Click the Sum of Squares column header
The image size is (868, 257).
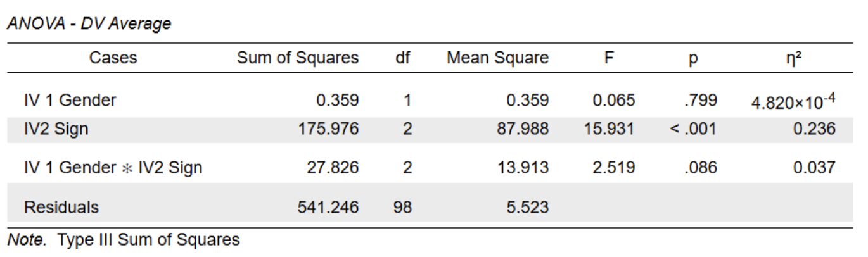(298, 58)
